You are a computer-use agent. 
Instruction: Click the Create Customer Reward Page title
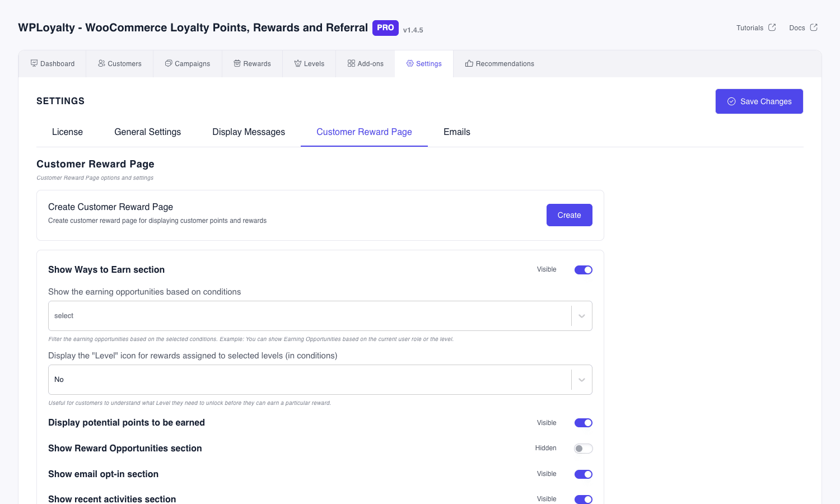(x=110, y=207)
